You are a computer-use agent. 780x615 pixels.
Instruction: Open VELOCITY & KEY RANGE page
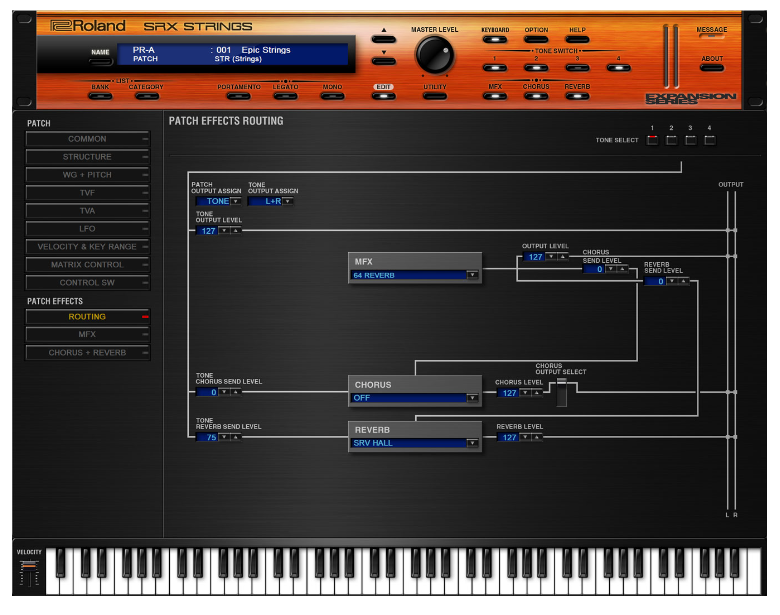(x=88, y=246)
